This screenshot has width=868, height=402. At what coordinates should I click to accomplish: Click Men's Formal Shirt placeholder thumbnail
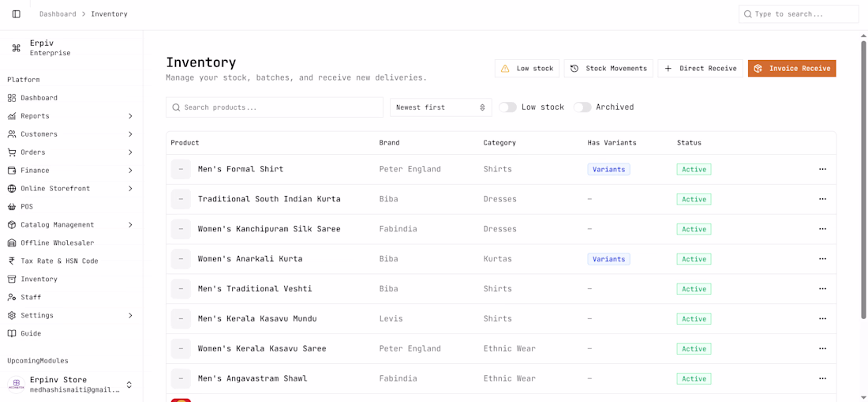point(181,170)
